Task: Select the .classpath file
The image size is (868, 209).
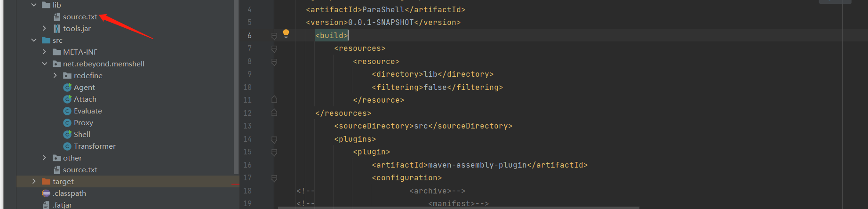Action: [69, 193]
